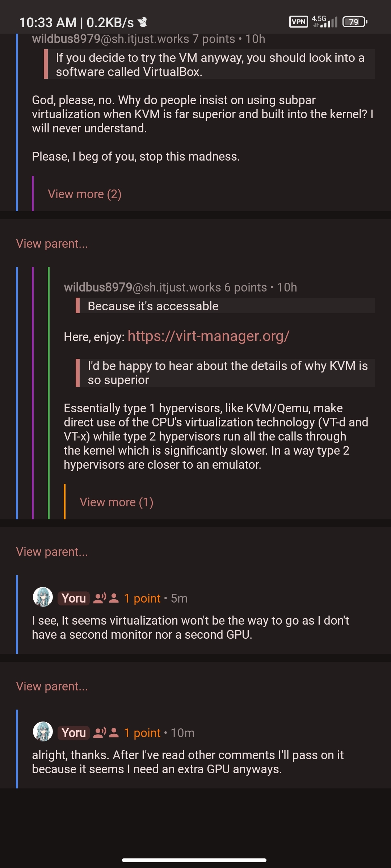Tap the Yoru name tag on the 10m comment
Viewport: 391px width, 868px height.
(73, 733)
